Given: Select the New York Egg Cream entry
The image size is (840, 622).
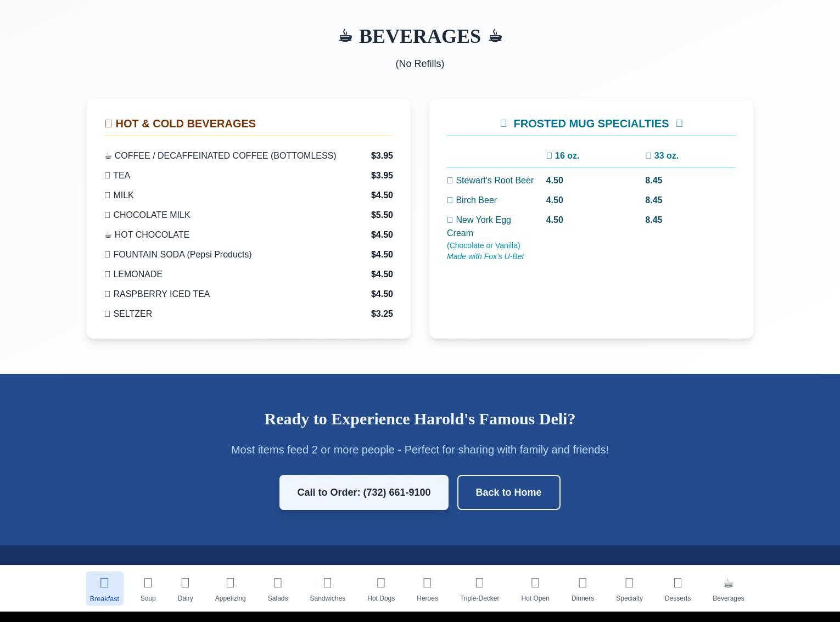Looking at the screenshot, I should point(479,226).
